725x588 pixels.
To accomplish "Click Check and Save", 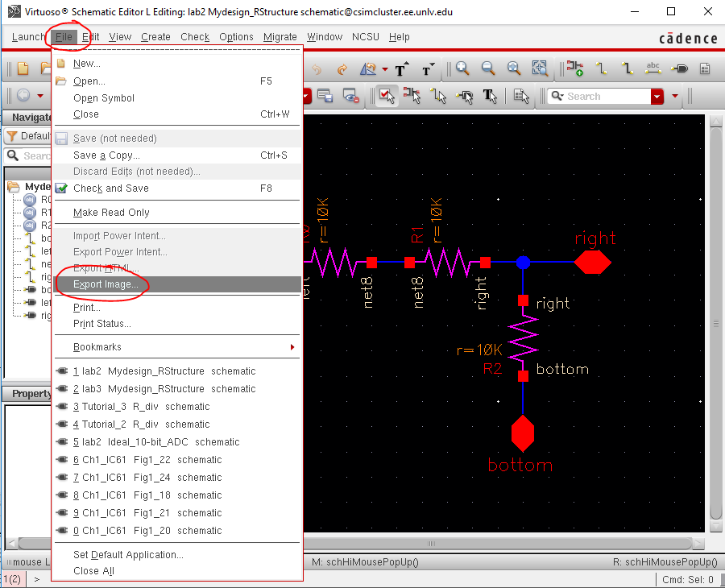I will [x=110, y=188].
